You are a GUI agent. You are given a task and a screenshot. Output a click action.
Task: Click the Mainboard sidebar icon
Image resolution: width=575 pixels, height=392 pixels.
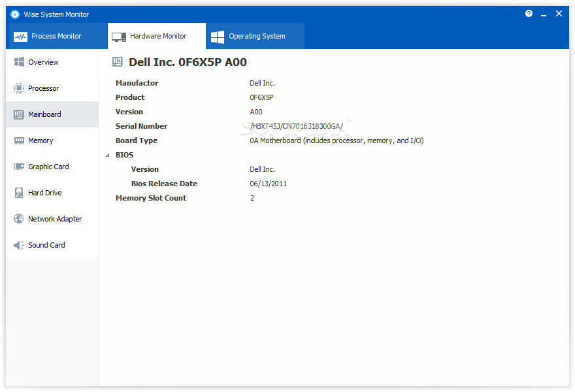point(19,114)
